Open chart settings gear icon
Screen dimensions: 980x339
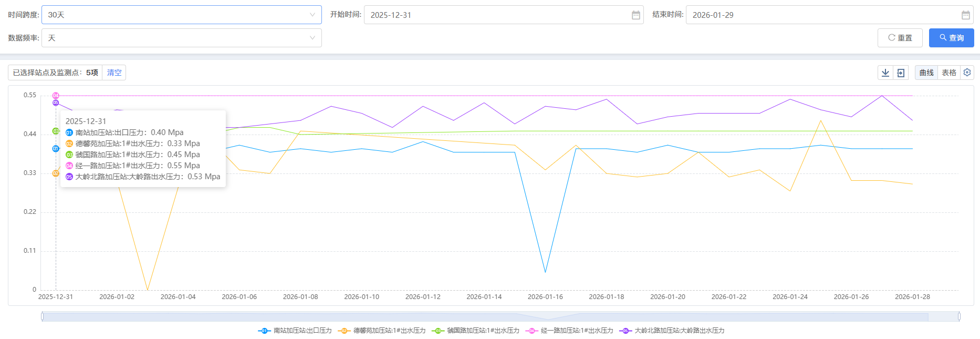[967, 73]
